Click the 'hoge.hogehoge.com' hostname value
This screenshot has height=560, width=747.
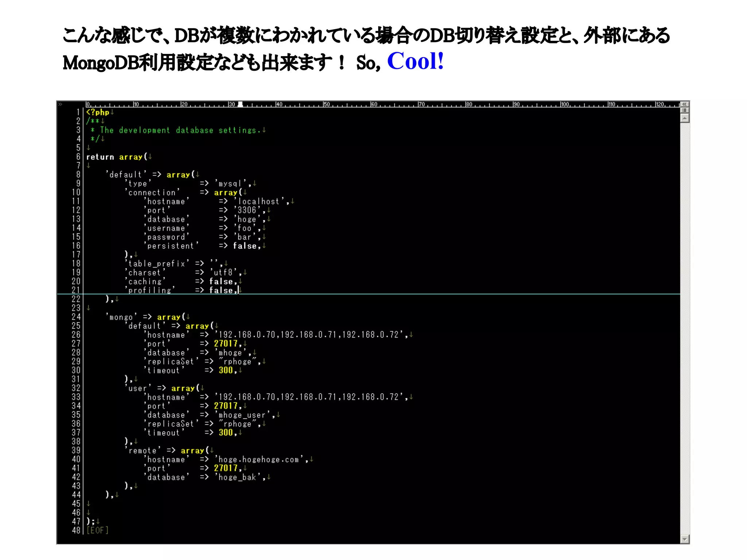[x=259, y=459]
